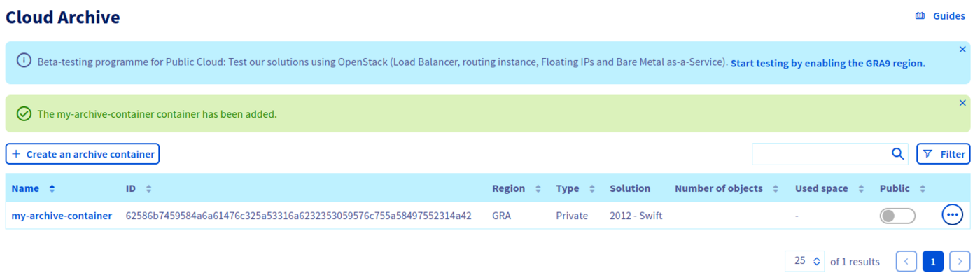The image size is (980, 280).
Task: Open the Guides book icon
Action: pyautogui.click(x=920, y=16)
